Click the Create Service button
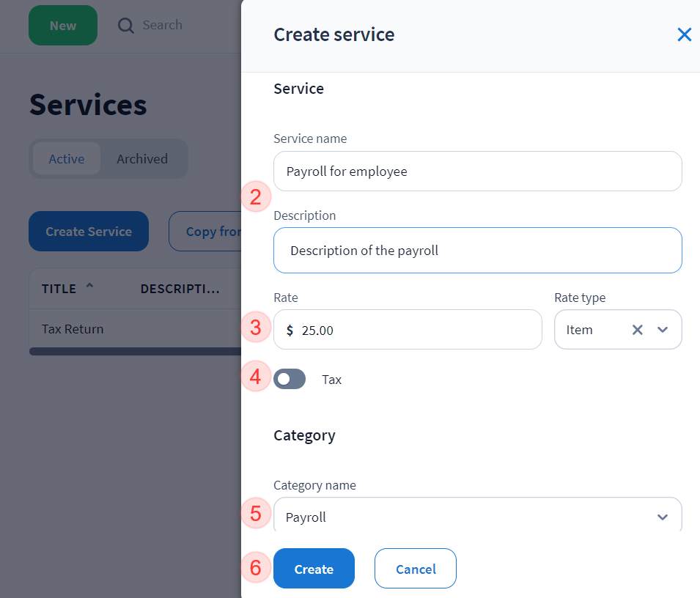The height and width of the screenshot is (598, 700). click(x=89, y=232)
